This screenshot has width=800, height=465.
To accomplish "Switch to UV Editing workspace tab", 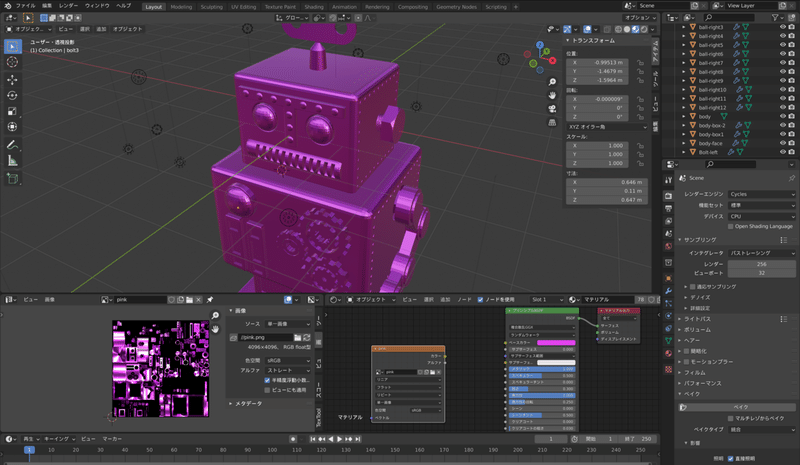I will pos(243,7).
